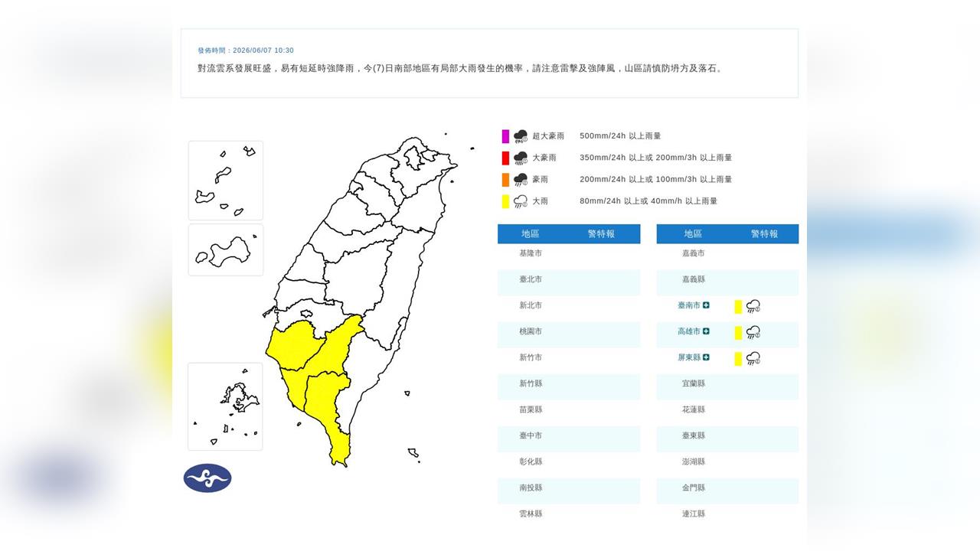The height and width of the screenshot is (551, 980).
Task: Click the 200mm/24h legend definition text
Action: click(x=655, y=179)
